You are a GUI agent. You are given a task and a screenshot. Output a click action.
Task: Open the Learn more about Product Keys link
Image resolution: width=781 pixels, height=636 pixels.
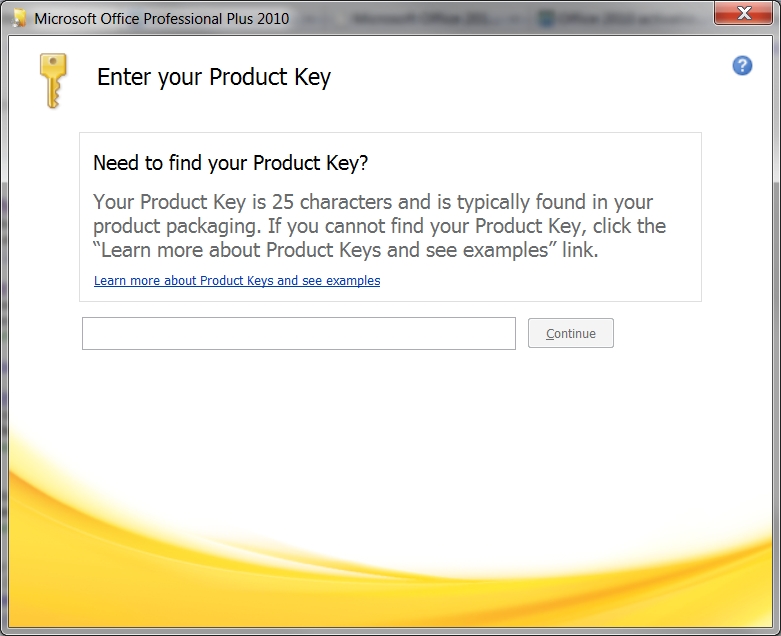(x=237, y=281)
